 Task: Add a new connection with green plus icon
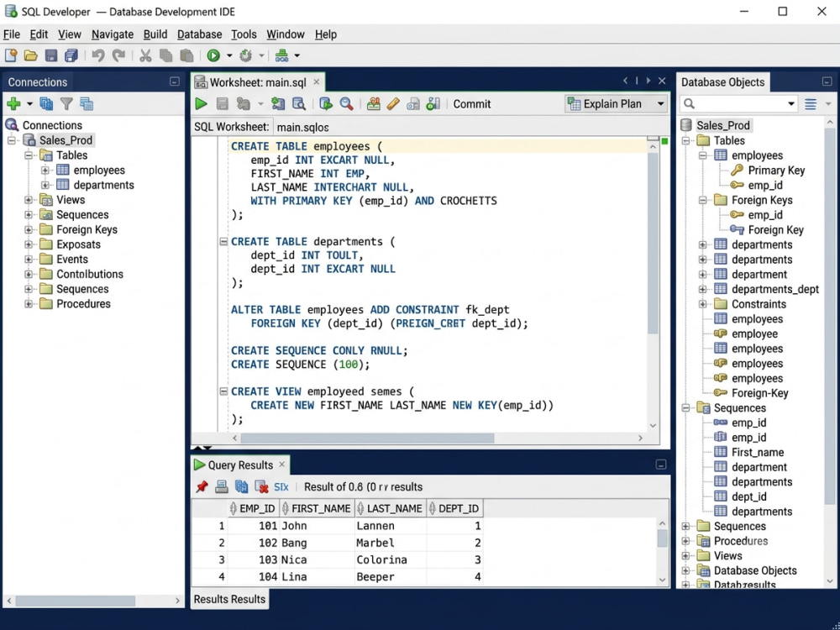pos(13,103)
